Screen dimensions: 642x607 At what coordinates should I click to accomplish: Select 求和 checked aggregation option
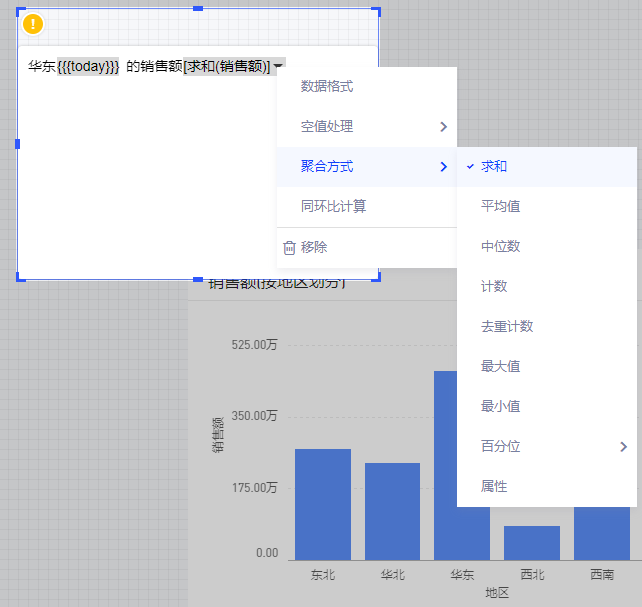(x=494, y=166)
